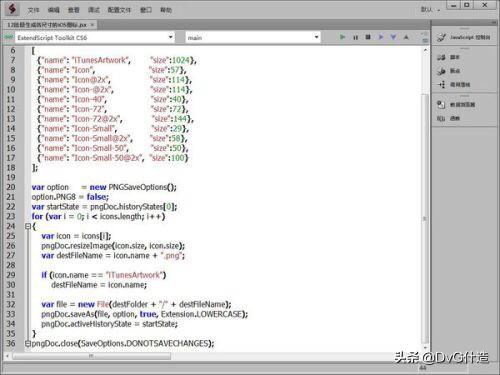This screenshot has width=500, height=375.
Task: Open the 文件 (File) menu
Action: [33, 10]
